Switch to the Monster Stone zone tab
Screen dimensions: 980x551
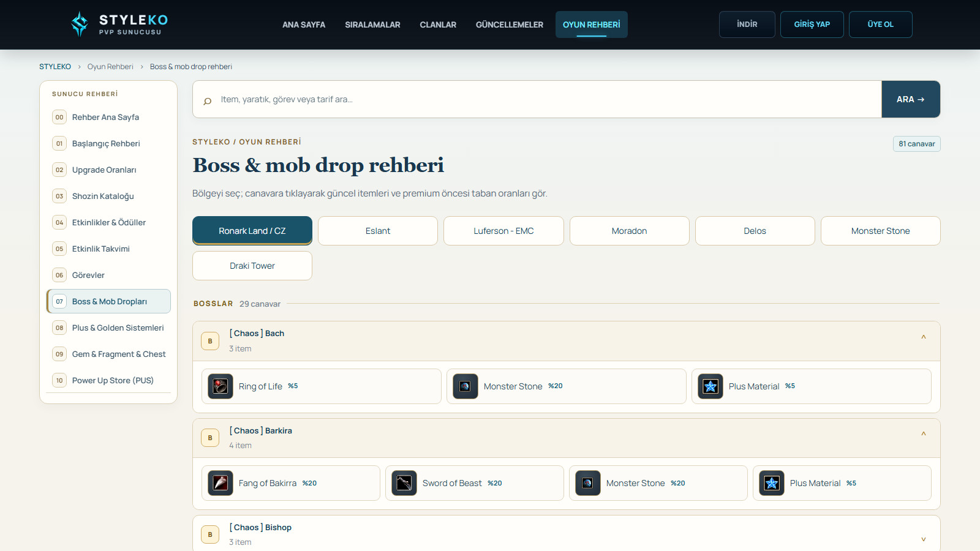[880, 231]
